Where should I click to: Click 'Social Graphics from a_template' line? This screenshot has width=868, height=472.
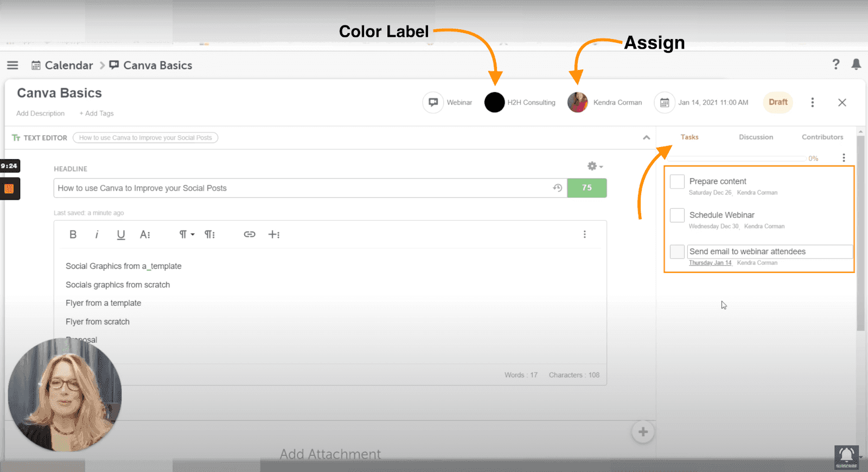pyautogui.click(x=124, y=266)
